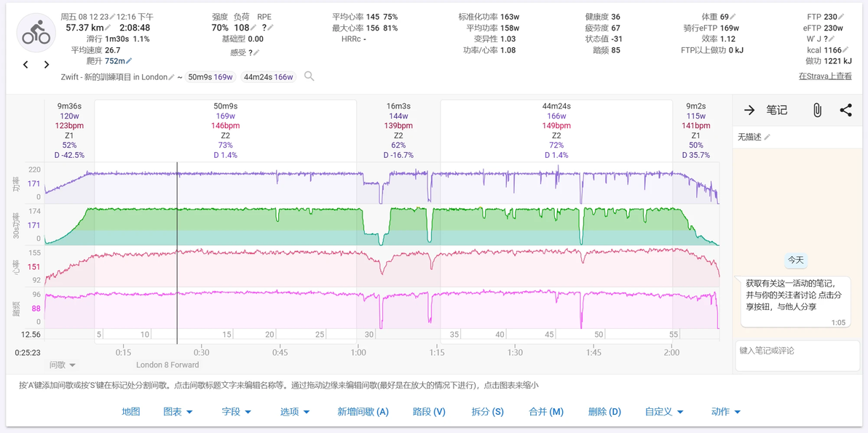Go to previous activity arrow
This screenshot has width=868, height=433.
25,65
